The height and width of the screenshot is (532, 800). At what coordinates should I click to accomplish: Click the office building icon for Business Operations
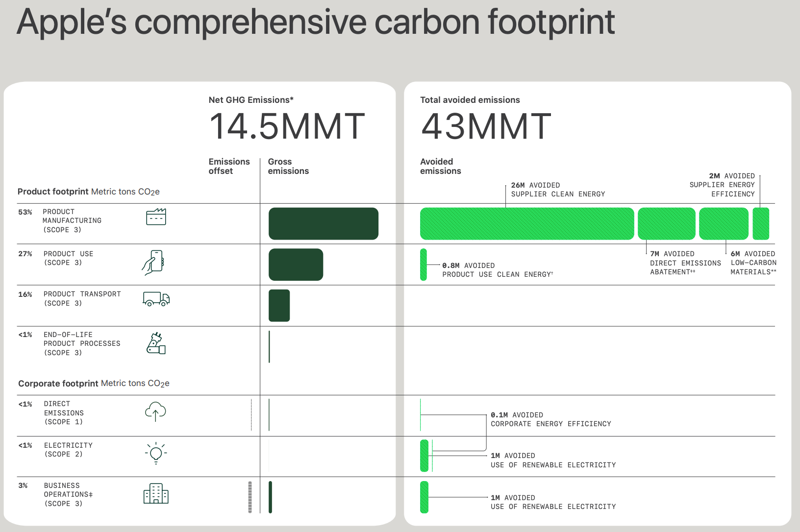[156, 494]
